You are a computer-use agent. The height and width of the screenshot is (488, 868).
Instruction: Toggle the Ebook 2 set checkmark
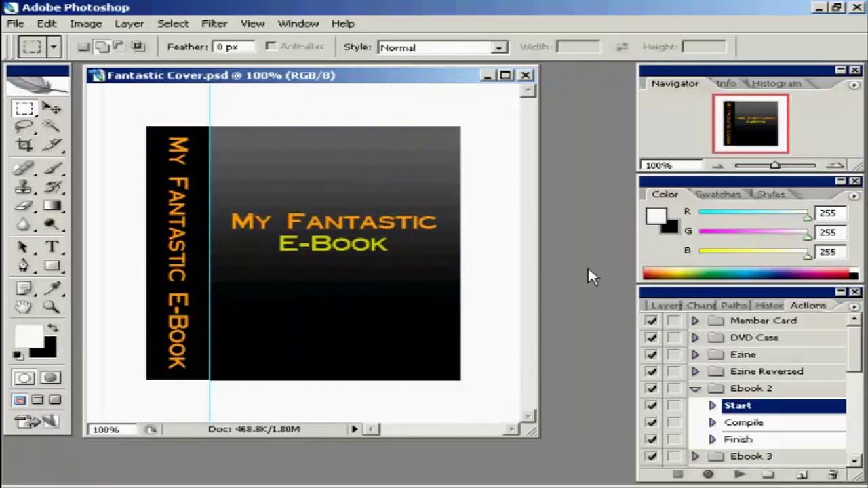click(x=652, y=388)
